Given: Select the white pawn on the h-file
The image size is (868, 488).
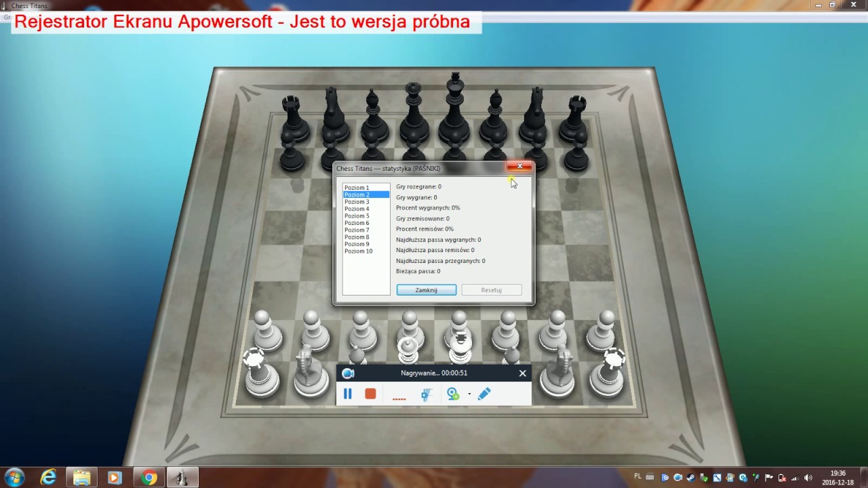Looking at the screenshot, I should pyautogui.click(x=604, y=331).
